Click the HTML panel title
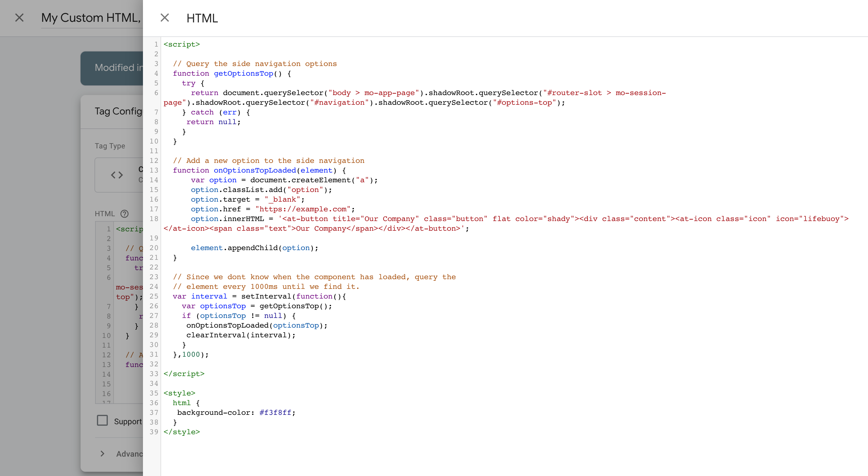Screen dimensions: 868x476 [202, 18]
